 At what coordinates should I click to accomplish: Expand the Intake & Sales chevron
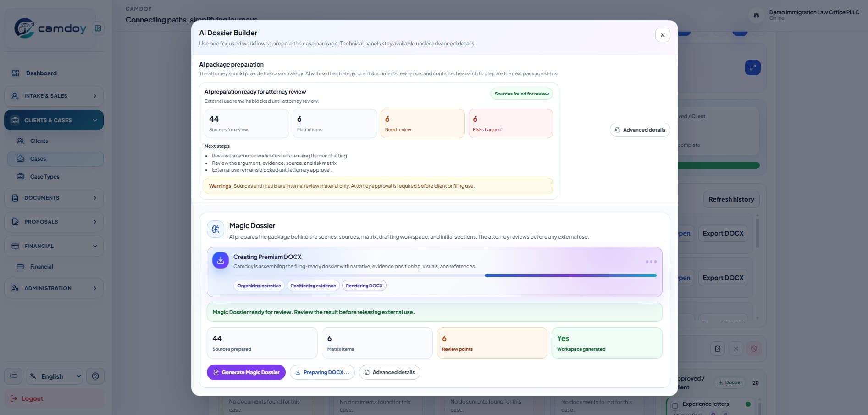pos(95,96)
